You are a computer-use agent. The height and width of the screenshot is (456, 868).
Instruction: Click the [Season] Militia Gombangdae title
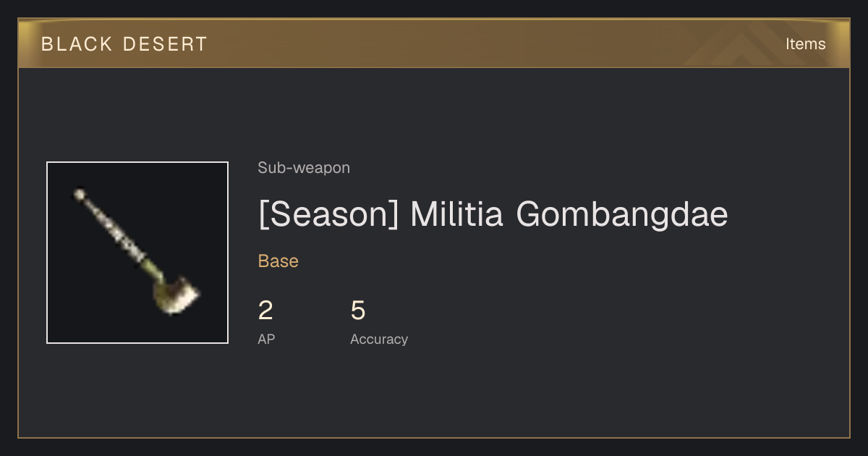tap(493, 215)
